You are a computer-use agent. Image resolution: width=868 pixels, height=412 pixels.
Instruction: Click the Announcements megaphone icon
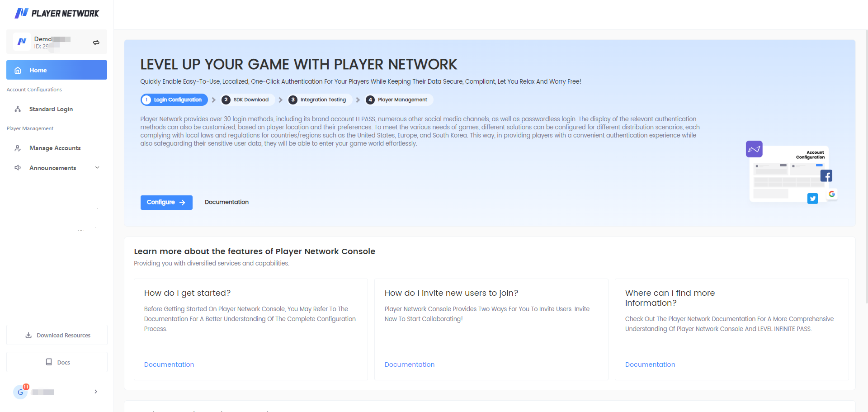18,168
